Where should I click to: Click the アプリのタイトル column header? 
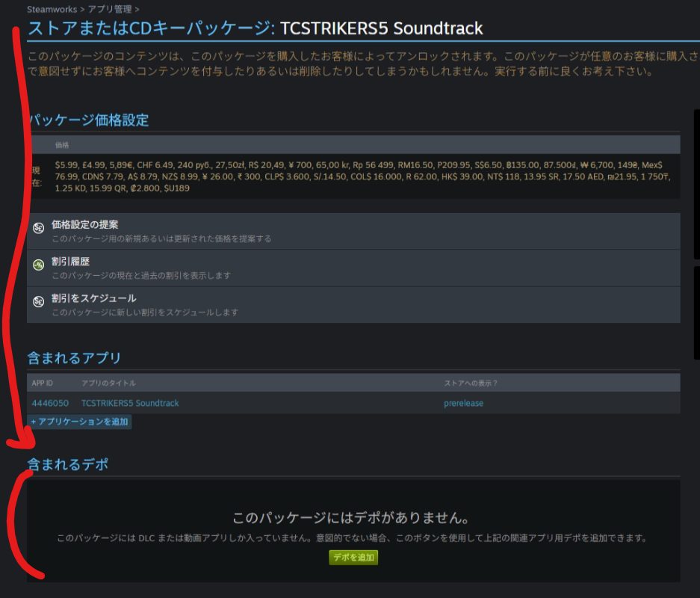(x=108, y=383)
